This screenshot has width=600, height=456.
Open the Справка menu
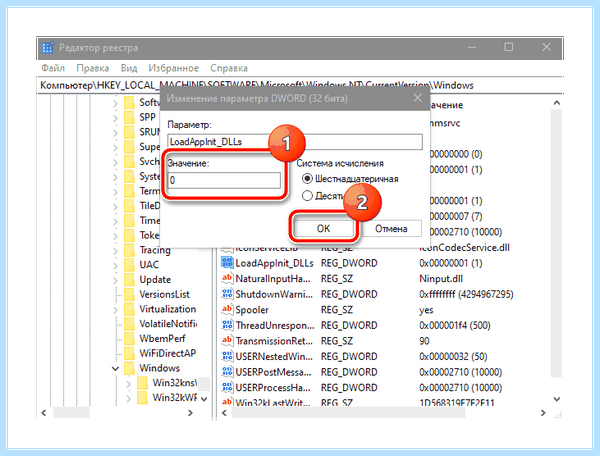[x=229, y=68]
